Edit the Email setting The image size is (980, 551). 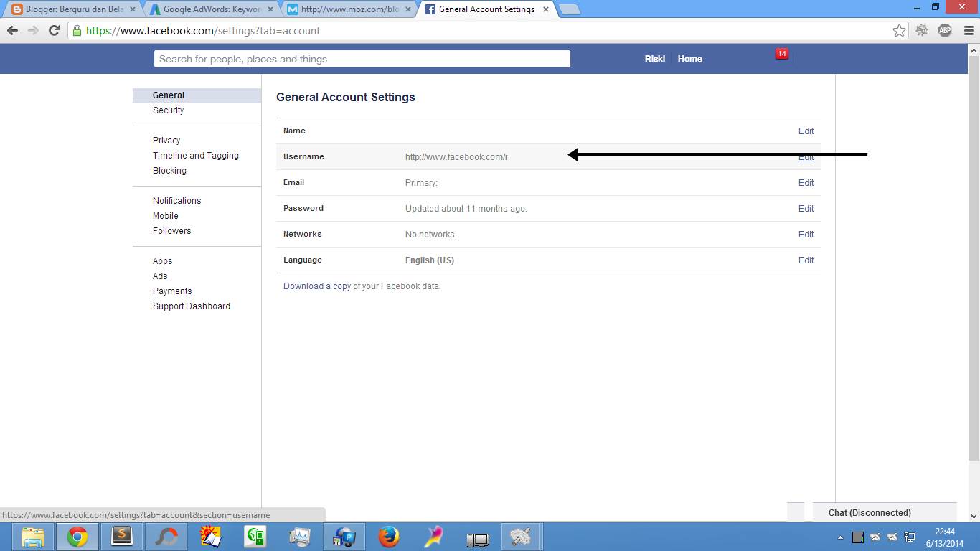806,183
